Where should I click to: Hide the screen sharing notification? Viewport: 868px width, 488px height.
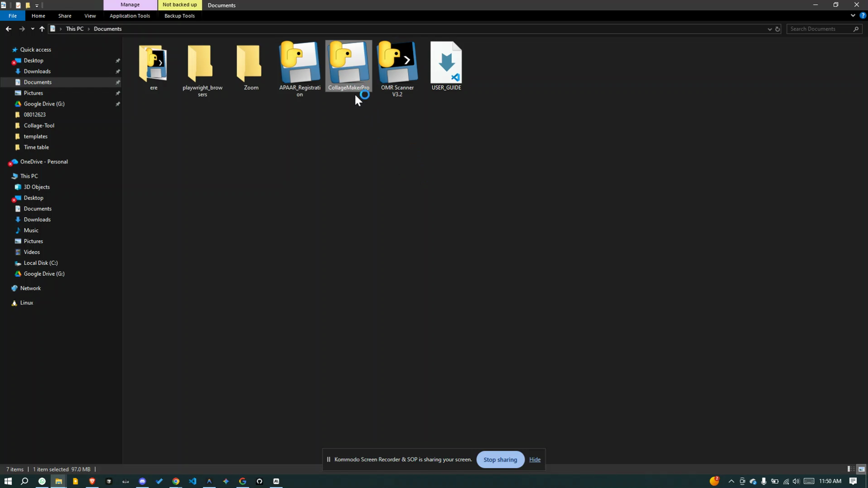click(x=535, y=460)
